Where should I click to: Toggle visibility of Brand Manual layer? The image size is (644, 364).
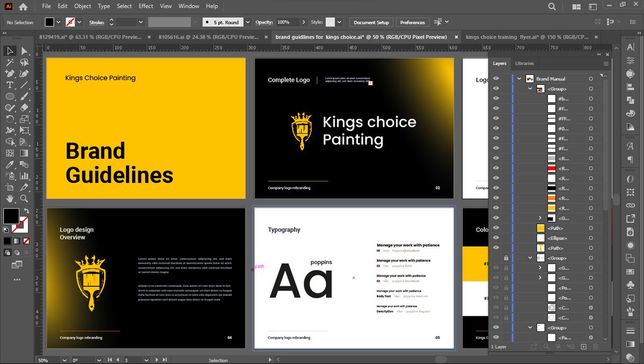[496, 78]
